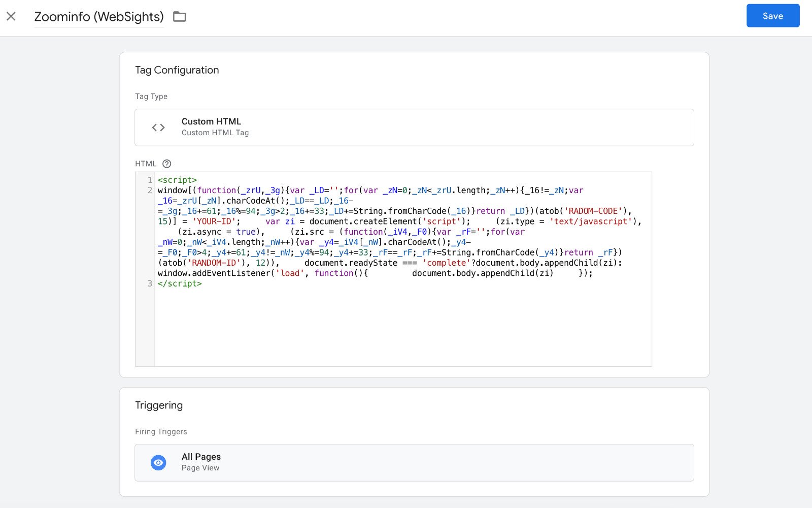Select the Custom HTML tag type row
Viewport: 812px width, 508px height.
pos(414,128)
